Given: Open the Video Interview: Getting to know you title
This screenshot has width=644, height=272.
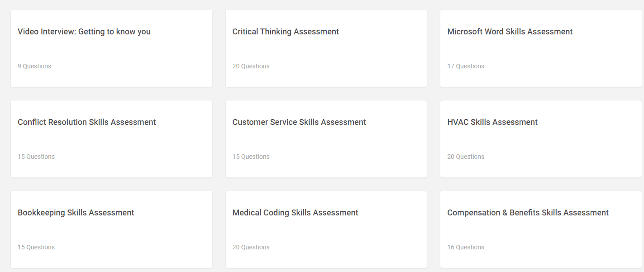Looking at the screenshot, I should (84, 32).
